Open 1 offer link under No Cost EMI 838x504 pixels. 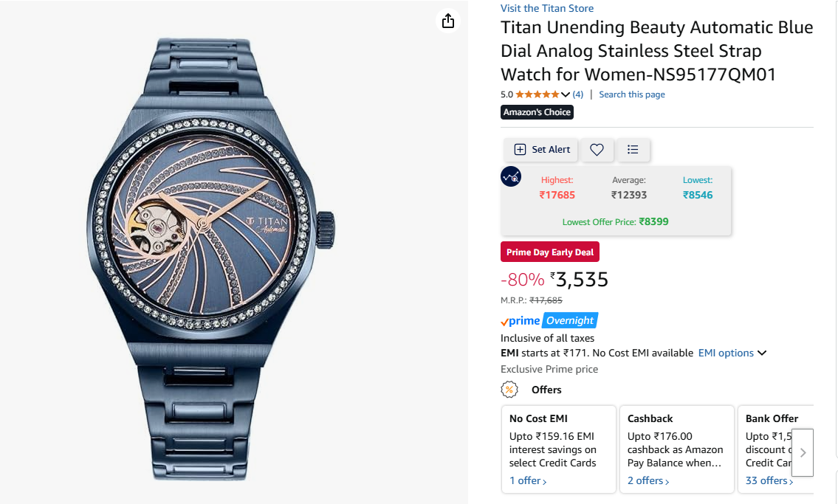pyautogui.click(x=528, y=480)
